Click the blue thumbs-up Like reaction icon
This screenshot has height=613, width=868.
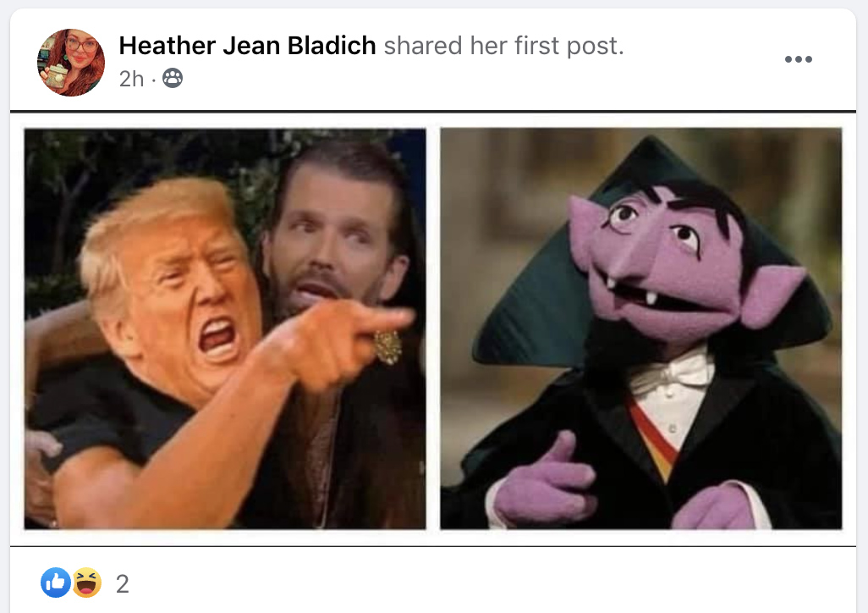click(x=55, y=583)
